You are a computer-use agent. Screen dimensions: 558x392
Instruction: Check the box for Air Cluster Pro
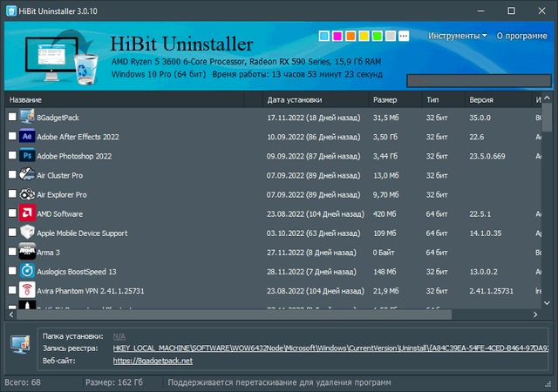12,175
